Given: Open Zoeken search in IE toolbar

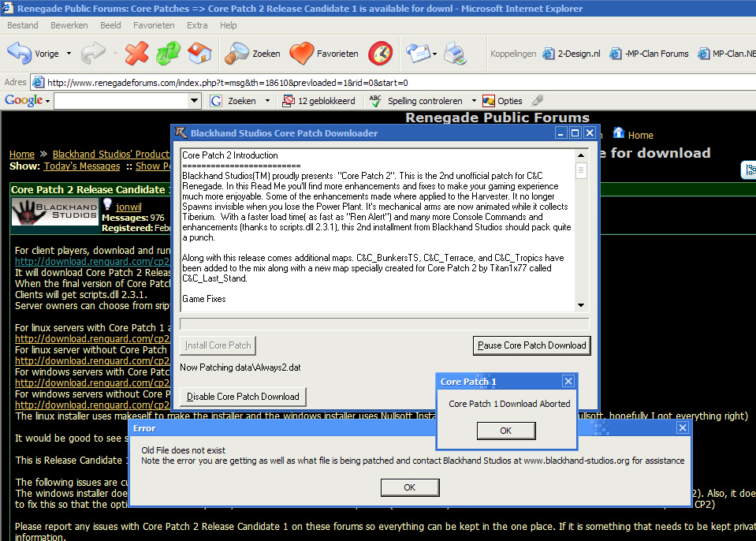Looking at the screenshot, I should point(252,54).
